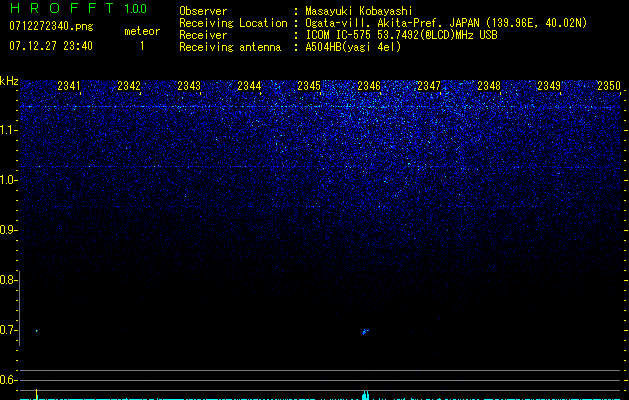Click the Observer field label

tap(203, 11)
